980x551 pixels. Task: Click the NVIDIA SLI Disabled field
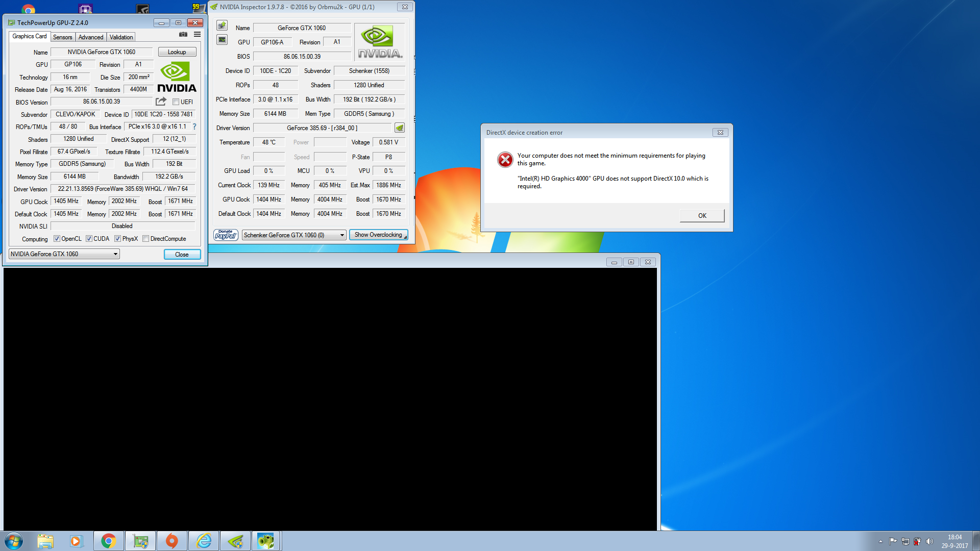[123, 226]
